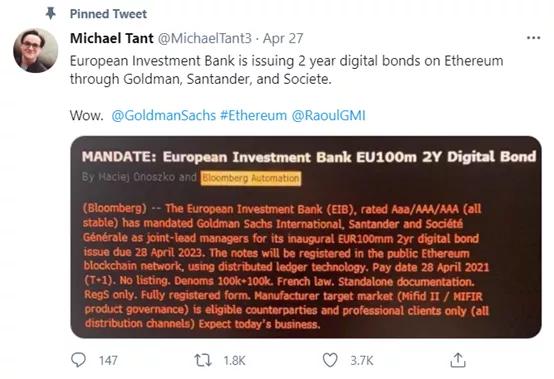Click the 3.7K likes count
The image size is (554, 379).
(361, 361)
